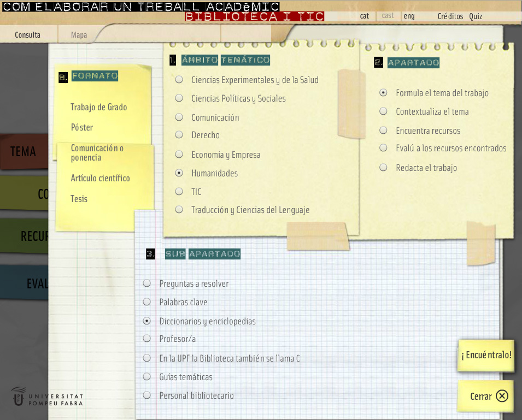Choose Trabajo de Grado format

[98, 107]
